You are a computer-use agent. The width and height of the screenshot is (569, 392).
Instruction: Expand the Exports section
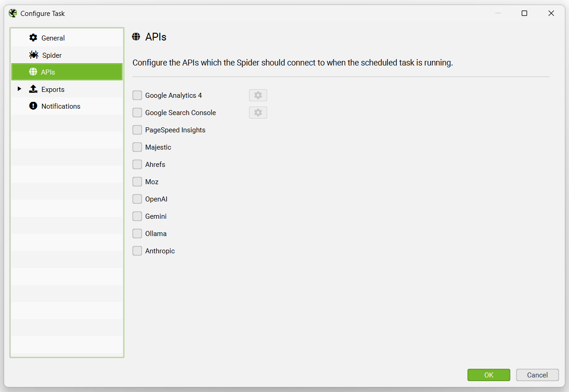[19, 89]
